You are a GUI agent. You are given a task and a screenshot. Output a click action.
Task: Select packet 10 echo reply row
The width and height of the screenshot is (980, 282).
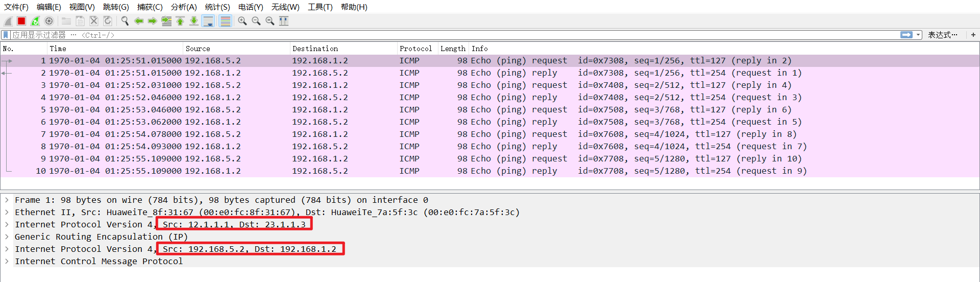tap(489, 171)
